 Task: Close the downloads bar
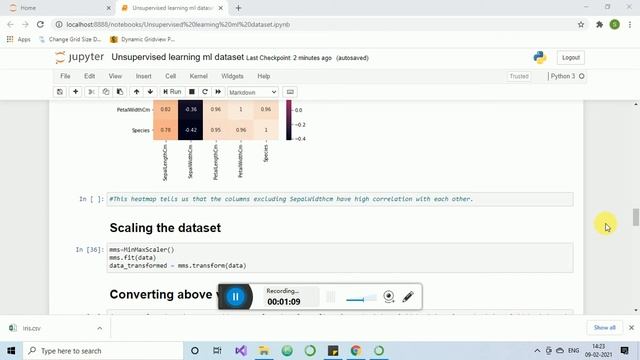coord(631,328)
